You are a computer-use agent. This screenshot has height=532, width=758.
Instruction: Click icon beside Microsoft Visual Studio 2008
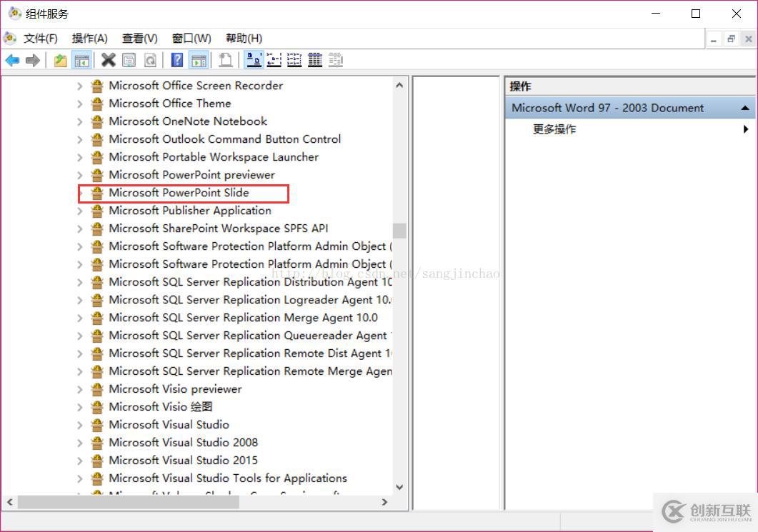pos(97,443)
